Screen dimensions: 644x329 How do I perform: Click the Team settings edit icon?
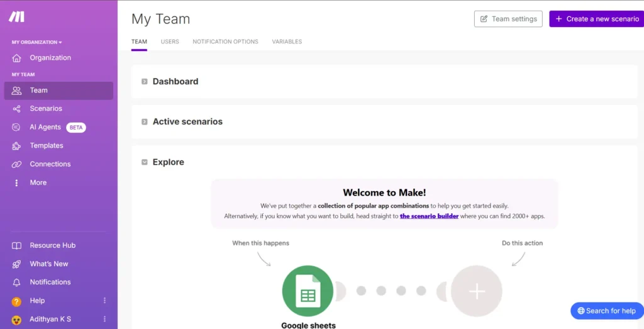coord(484,19)
